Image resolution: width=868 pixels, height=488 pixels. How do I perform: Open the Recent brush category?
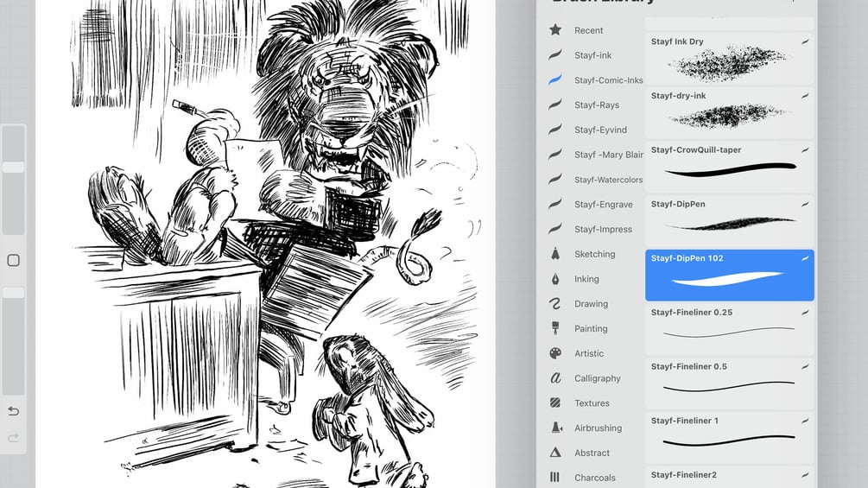point(588,30)
